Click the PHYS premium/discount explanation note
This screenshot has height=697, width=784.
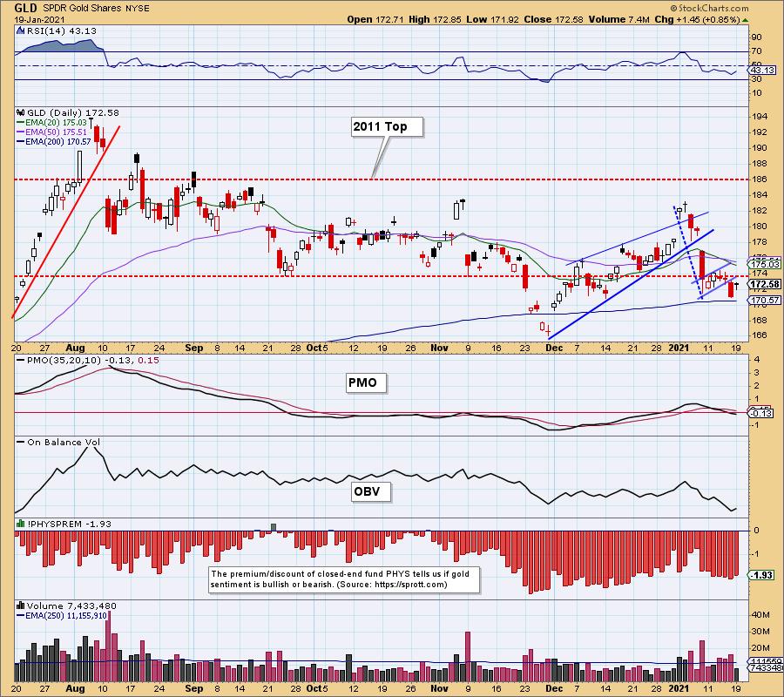pos(344,579)
